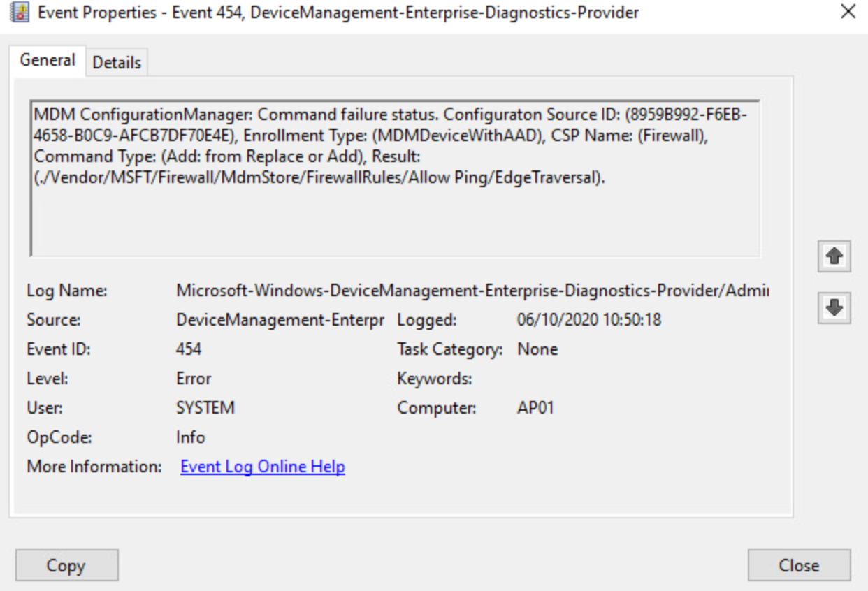Click the Source value DeviceManagement-Enterpr
The height and width of the screenshot is (591, 868).
[280, 321]
